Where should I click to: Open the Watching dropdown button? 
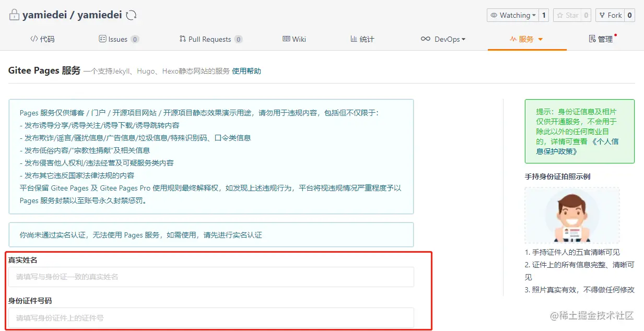(x=513, y=15)
